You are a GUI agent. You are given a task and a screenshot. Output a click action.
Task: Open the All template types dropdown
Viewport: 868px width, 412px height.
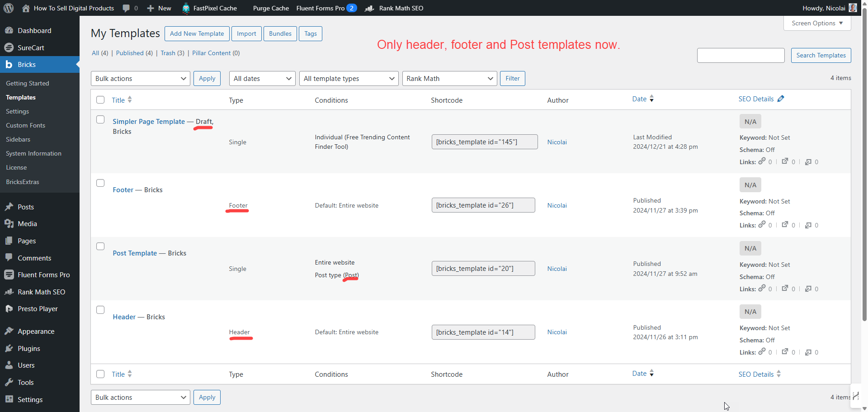349,78
